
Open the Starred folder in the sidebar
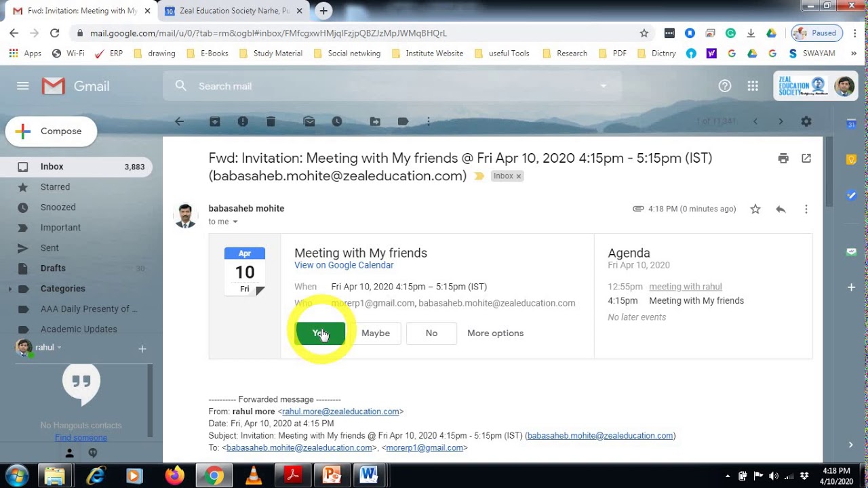(x=55, y=187)
